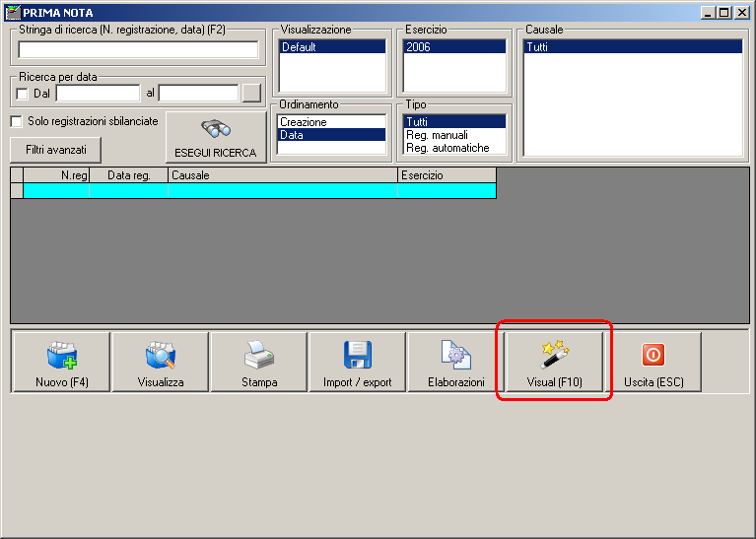Click the Stringa di ricerca input field
Viewport: 756px width, 539px height.
tap(138, 49)
